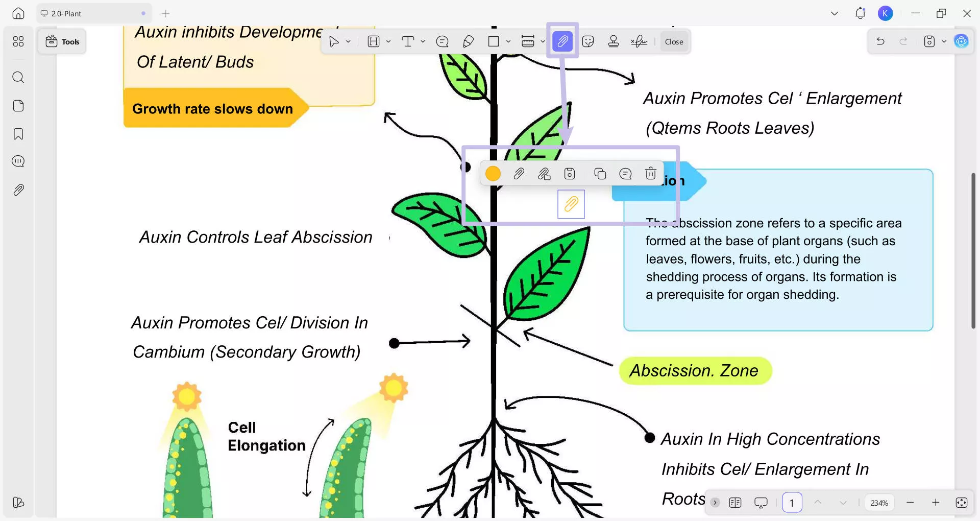Select the Text comment tool
The height and width of the screenshot is (521, 980).
(x=408, y=42)
